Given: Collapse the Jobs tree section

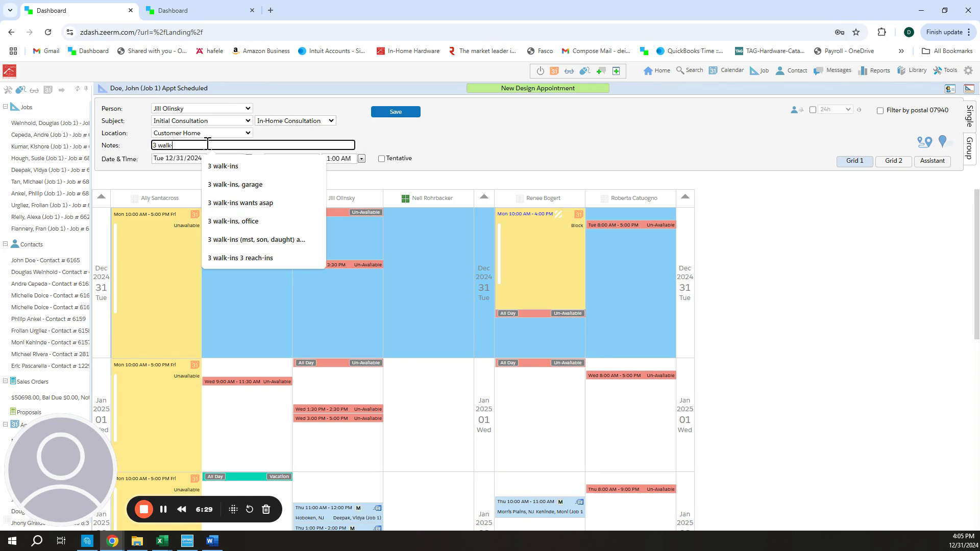Looking at the screenshot, I should (5, 107).
